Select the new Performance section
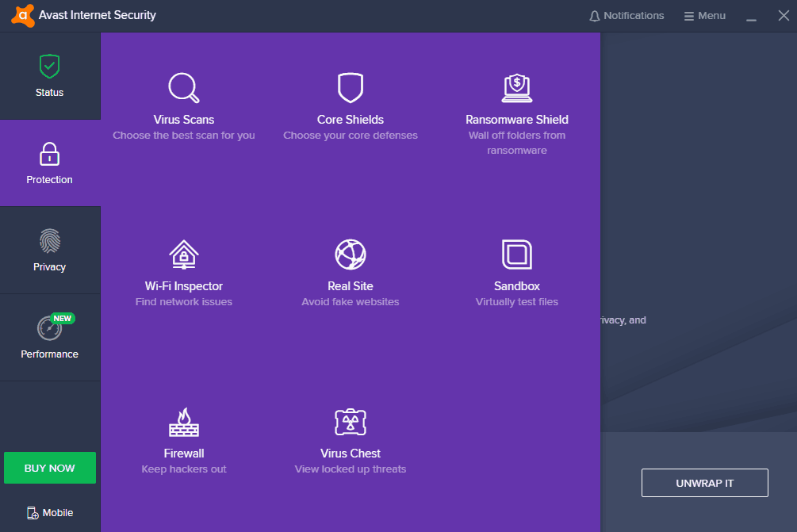The width and height of the screenshot is (797, 532). click(49, 337)
